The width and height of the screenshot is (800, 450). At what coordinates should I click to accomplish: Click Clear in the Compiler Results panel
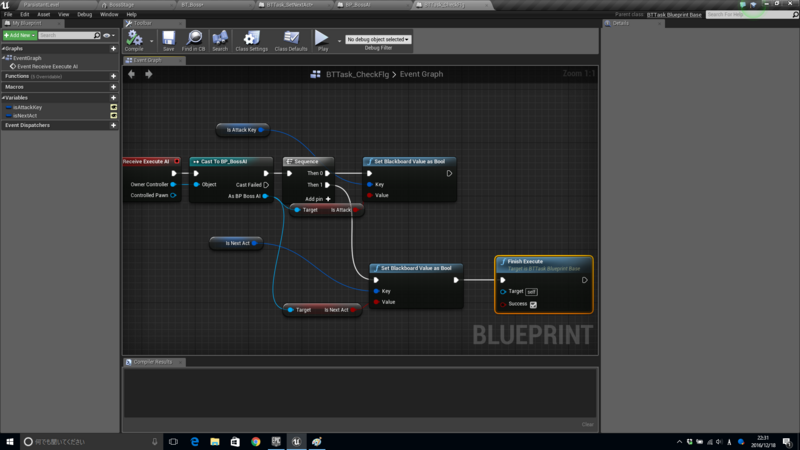tap(587, 424)
